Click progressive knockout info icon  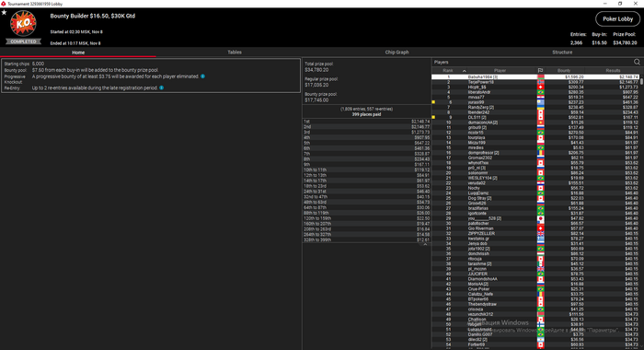(x=203, y=76)
